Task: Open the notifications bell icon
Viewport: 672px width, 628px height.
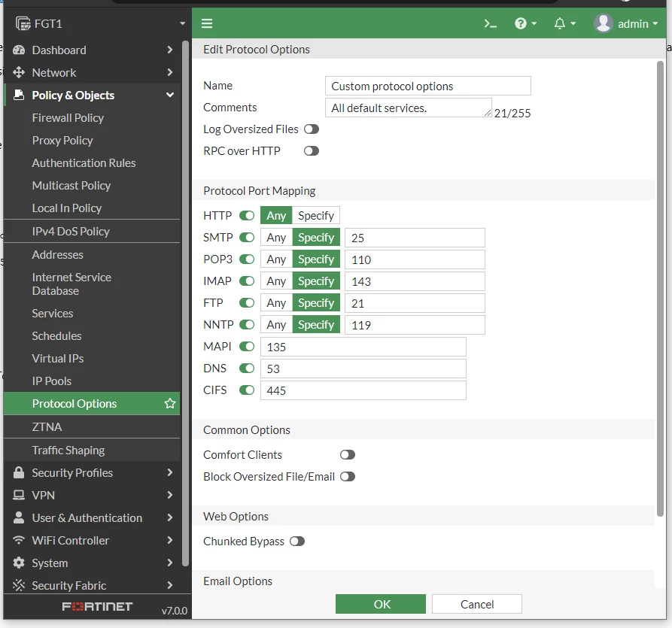Action: click(x=564, y=23)
